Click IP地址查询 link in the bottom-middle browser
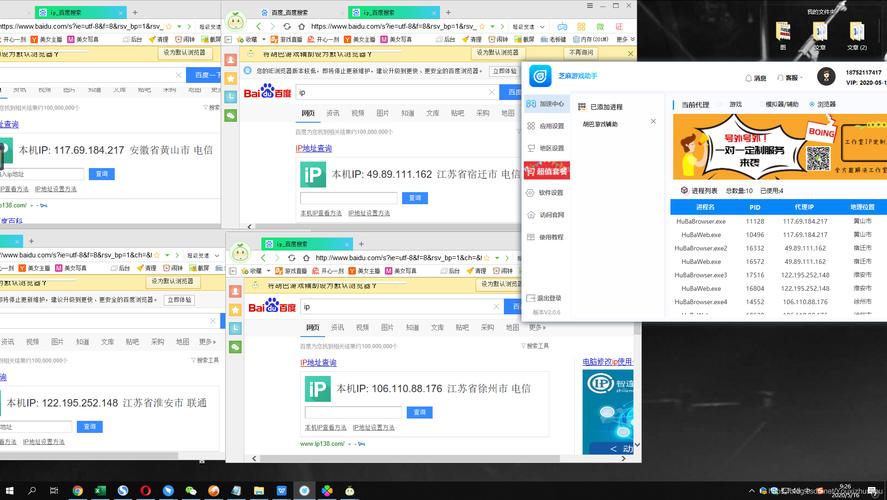Viewport: 887px width, 500px height. point(318,363)
